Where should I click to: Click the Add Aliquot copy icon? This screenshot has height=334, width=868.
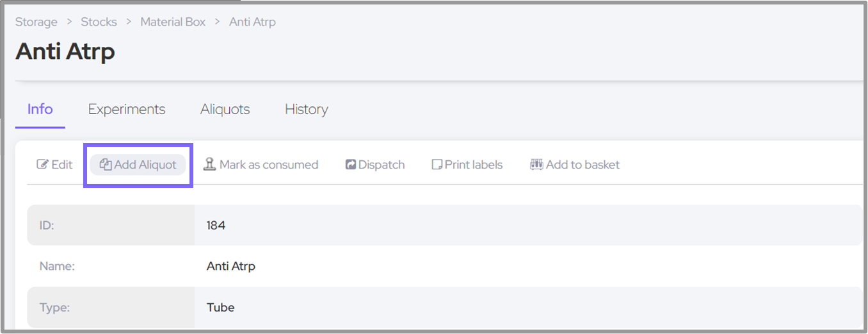[106, 165]
